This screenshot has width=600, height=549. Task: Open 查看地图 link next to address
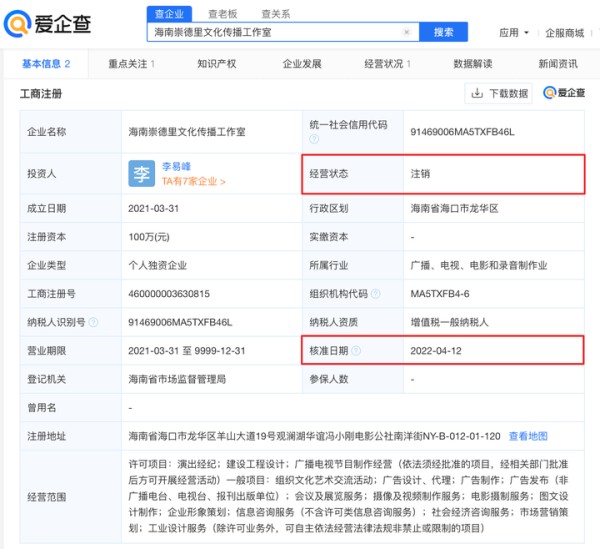coord(528,436)
